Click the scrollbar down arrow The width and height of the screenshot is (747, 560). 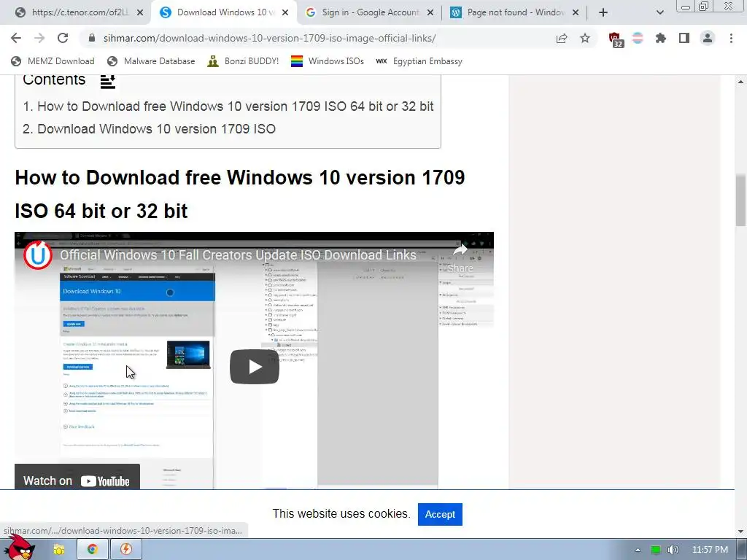(x=741, y=532)
